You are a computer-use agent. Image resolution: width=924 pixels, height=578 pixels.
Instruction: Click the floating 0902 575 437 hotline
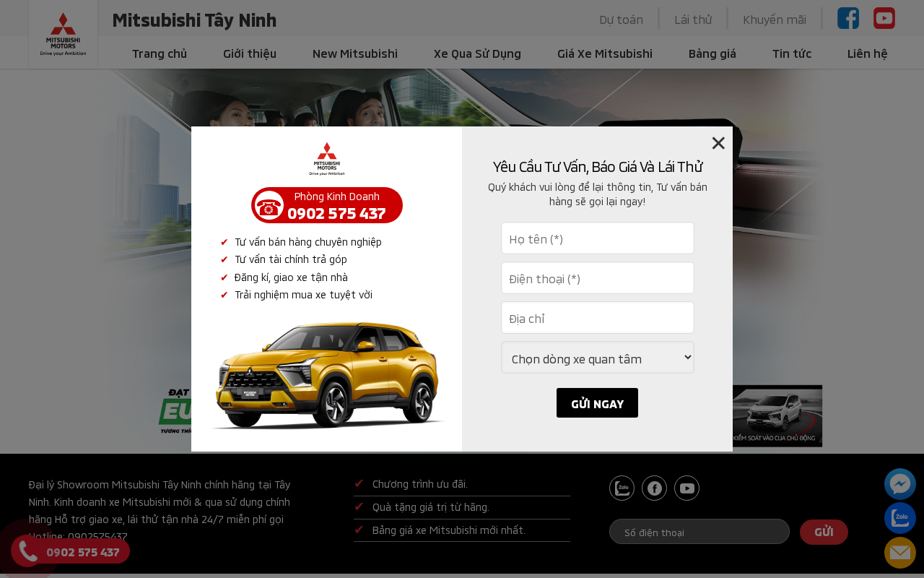click(x=83, y=552)
